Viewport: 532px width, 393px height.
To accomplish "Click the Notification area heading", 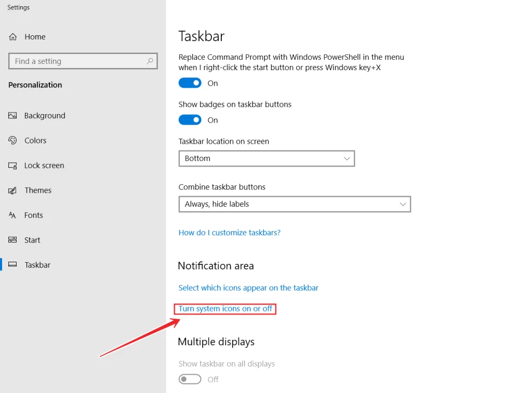I will [x=216, y=266].
